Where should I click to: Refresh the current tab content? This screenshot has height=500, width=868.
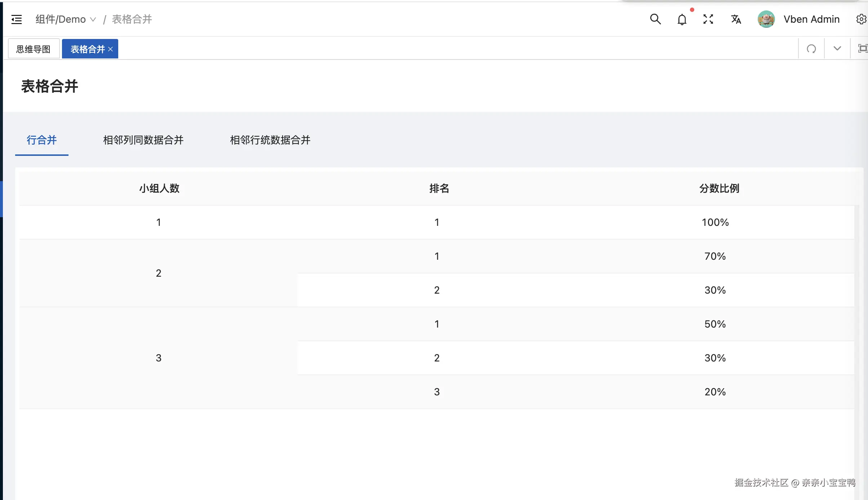click(x=811, y=48)
